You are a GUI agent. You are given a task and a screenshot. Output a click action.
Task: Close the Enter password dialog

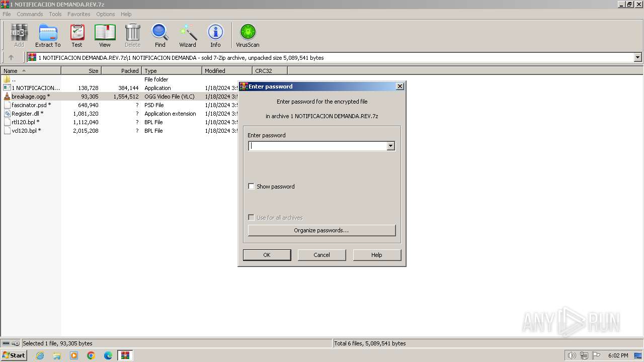400,86
